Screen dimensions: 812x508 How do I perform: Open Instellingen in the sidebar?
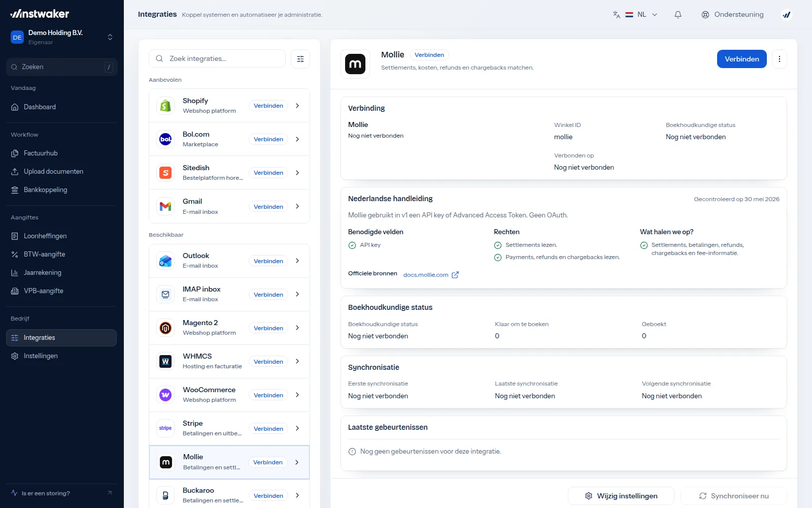(61, 356)
